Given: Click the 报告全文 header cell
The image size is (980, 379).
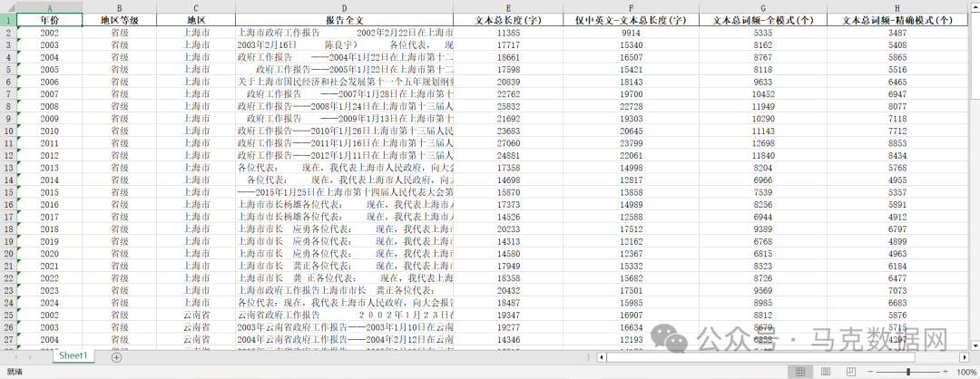Looking at the screenshot, I should coord(345,20).
